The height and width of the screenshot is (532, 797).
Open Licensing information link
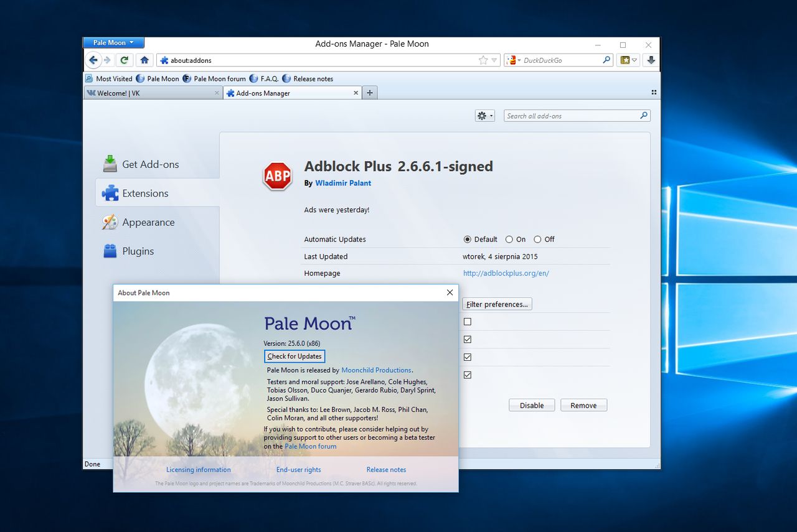(198, 470)
